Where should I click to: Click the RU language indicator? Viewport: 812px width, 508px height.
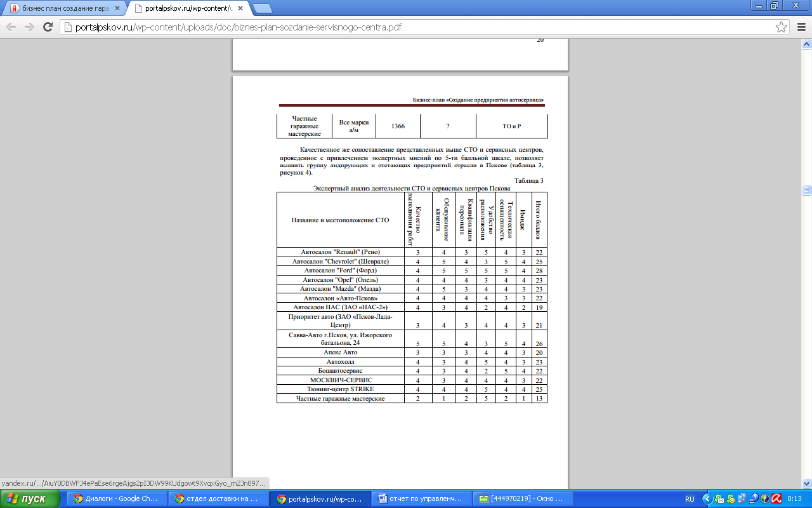[x=690, y=499]
